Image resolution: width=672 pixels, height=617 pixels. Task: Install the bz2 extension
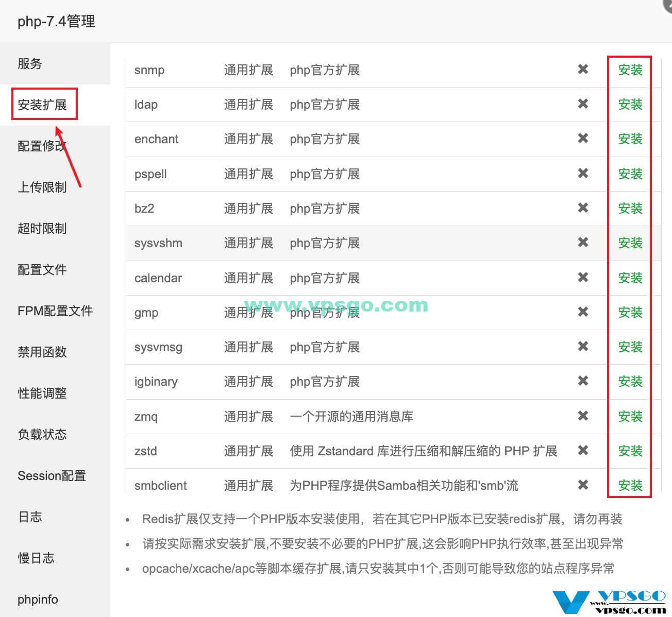click(x=630, y=209)
